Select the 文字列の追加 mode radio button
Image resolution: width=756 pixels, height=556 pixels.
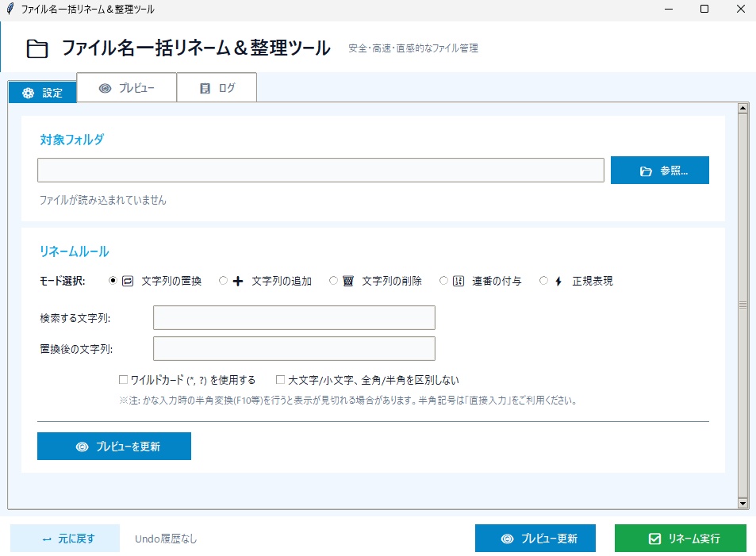tap(223, 280)
